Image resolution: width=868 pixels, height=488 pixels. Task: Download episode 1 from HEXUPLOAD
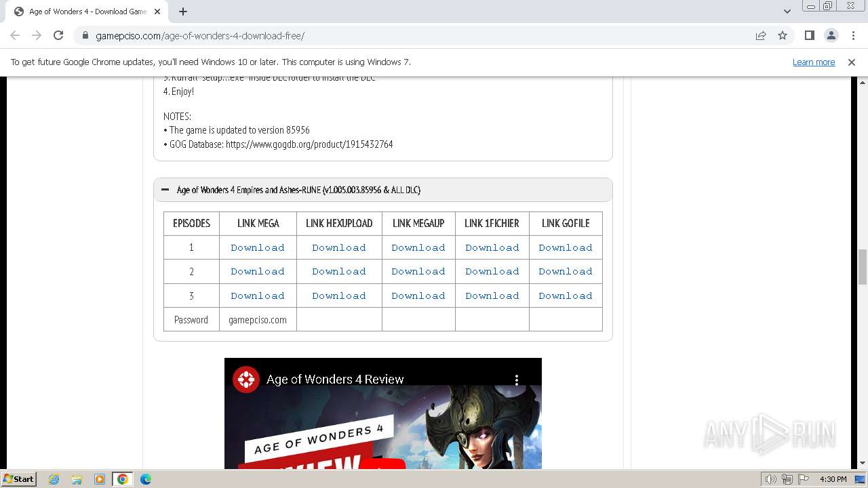(x=339, y=247)
